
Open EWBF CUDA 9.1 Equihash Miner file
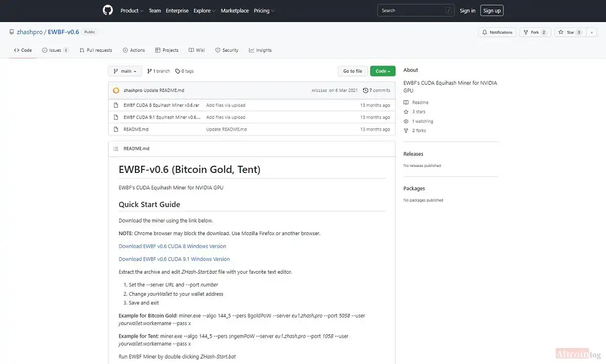pyautogui.click(x=162, y=117)
